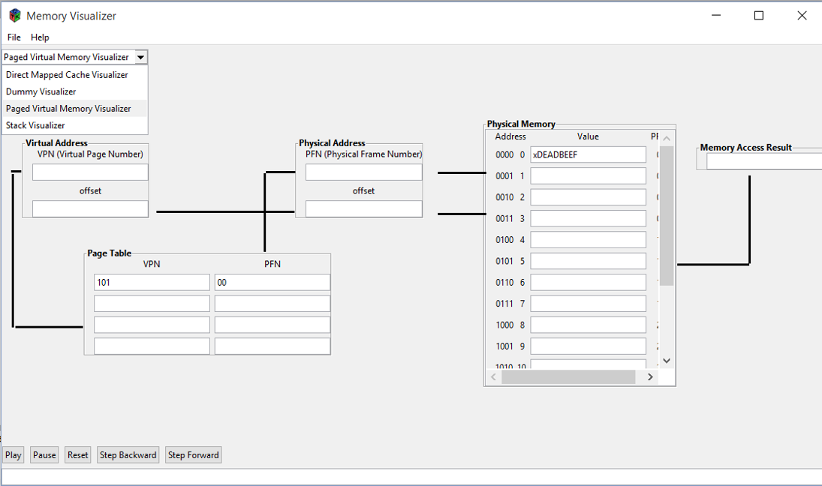Select the page table PFN cell containing 00
This screenshot has height=486, width=822.
pyautogui.click(x=272, y=283)
